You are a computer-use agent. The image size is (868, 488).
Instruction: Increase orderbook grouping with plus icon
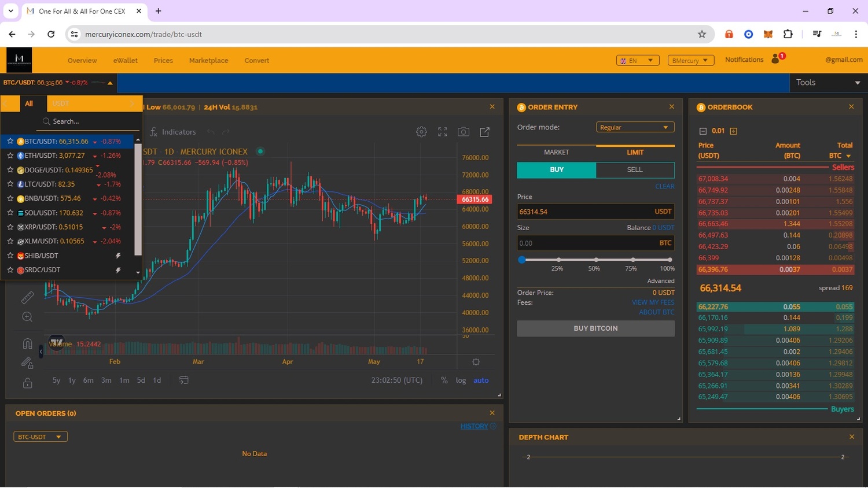[x=733, y=131]
